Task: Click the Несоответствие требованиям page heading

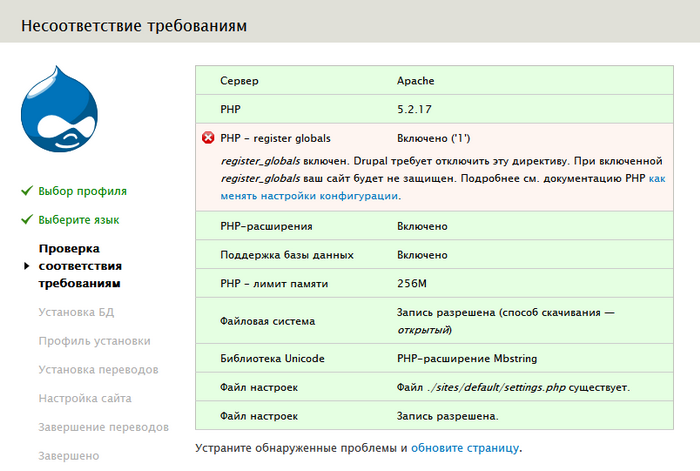Action: pos(133,23)
